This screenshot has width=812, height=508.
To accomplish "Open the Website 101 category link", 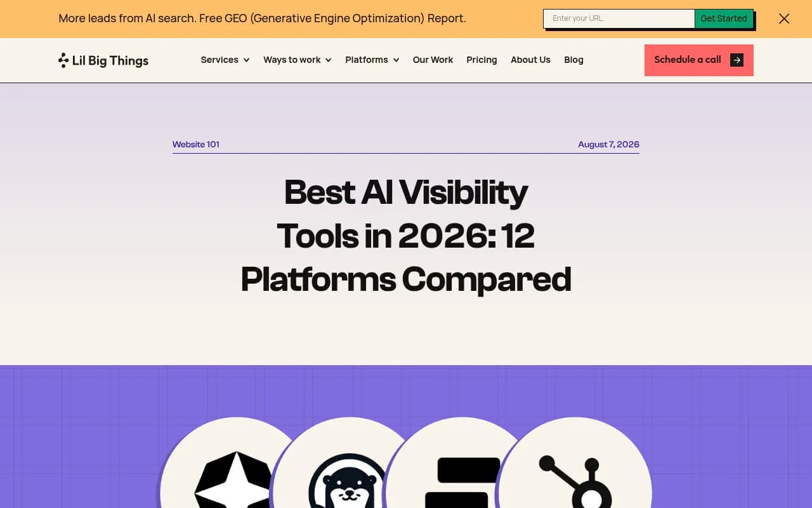I will [196, 144].
